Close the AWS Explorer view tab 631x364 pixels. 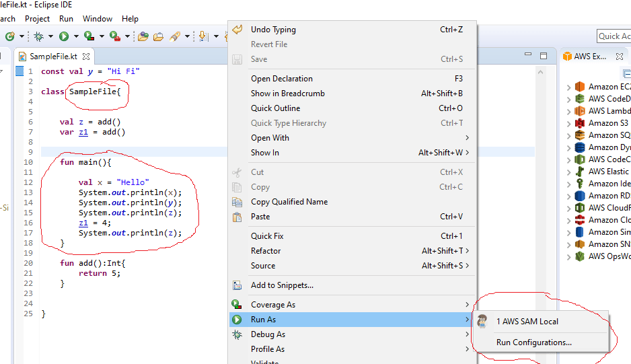620,57
